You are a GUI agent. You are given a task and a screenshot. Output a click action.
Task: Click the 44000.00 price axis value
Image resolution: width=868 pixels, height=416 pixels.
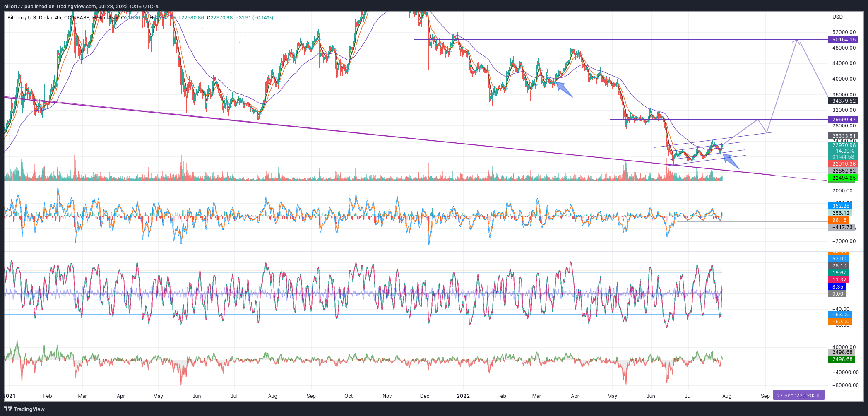coord(844,63)
